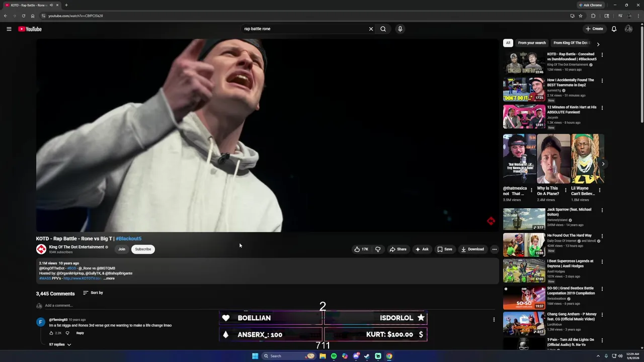Bookmark this page with star icon
The image size is (644, 362).
pos(581,16)
